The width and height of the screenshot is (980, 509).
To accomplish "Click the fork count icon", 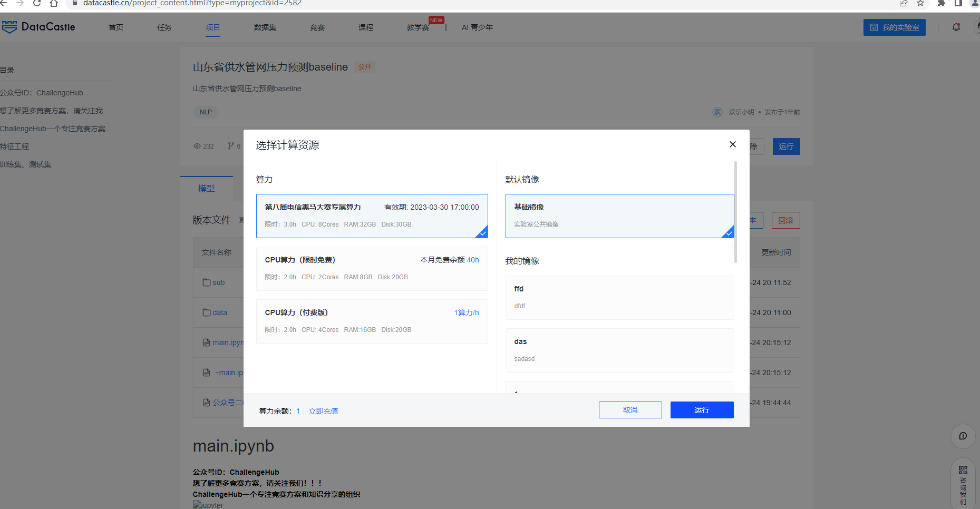I will point(231,146).
